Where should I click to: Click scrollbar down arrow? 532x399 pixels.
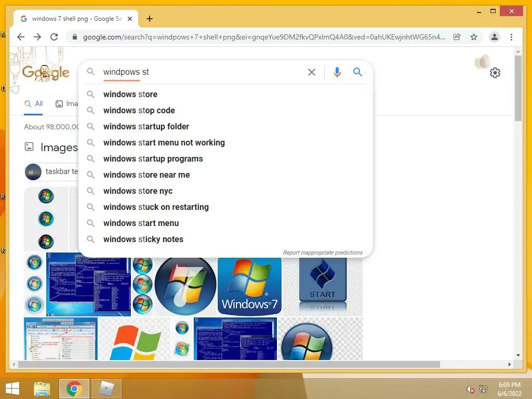coord(518,355)
